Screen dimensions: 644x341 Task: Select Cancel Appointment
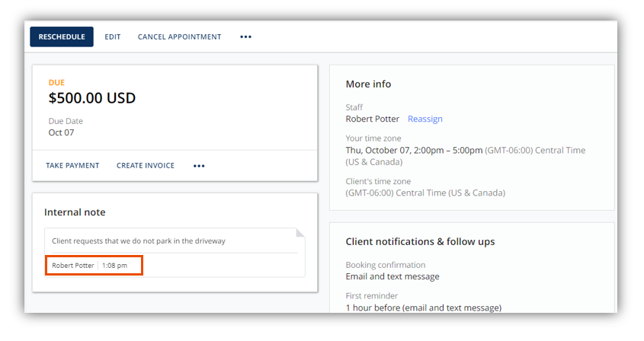click(x=180, y=37)
